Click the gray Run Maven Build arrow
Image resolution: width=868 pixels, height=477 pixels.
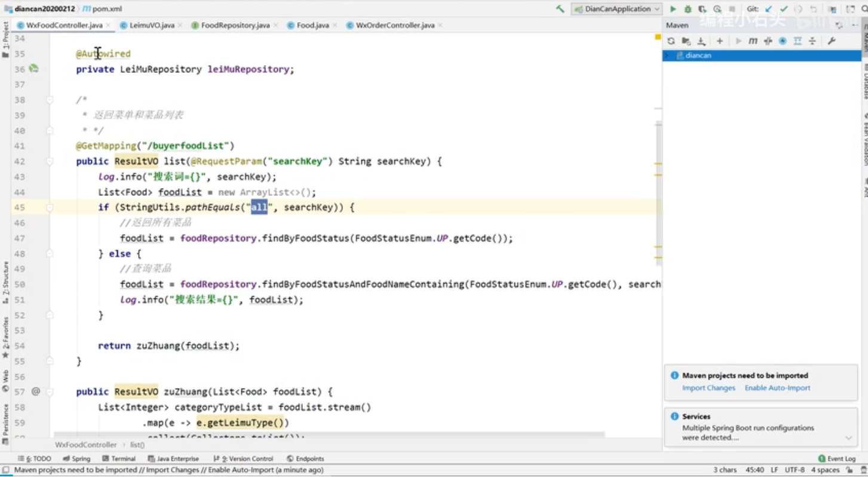(x=738, y=41)
